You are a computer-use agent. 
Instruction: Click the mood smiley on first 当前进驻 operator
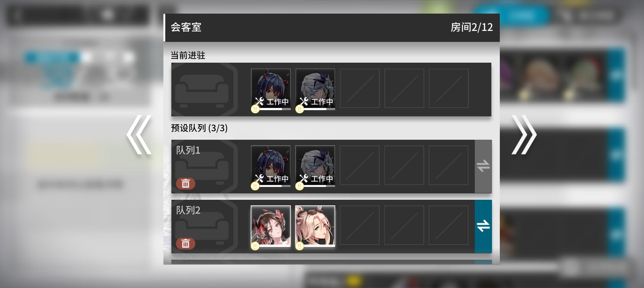(x=255, y=109)
